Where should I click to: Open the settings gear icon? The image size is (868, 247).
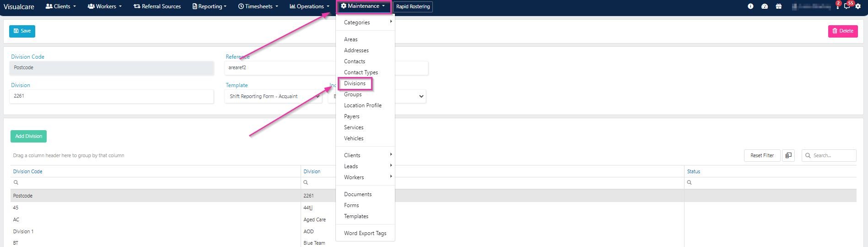858,6
